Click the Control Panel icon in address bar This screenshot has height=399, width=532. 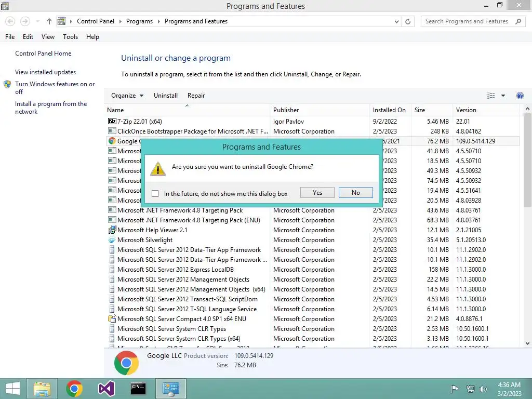tap(61, 21)
